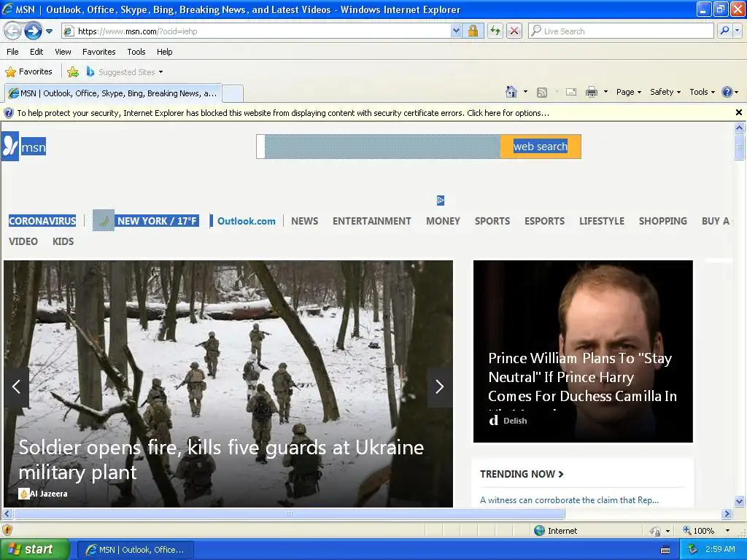747x560 pixels.
Task: Add page to Favorites Bar icon
Action: click(73, 72)
